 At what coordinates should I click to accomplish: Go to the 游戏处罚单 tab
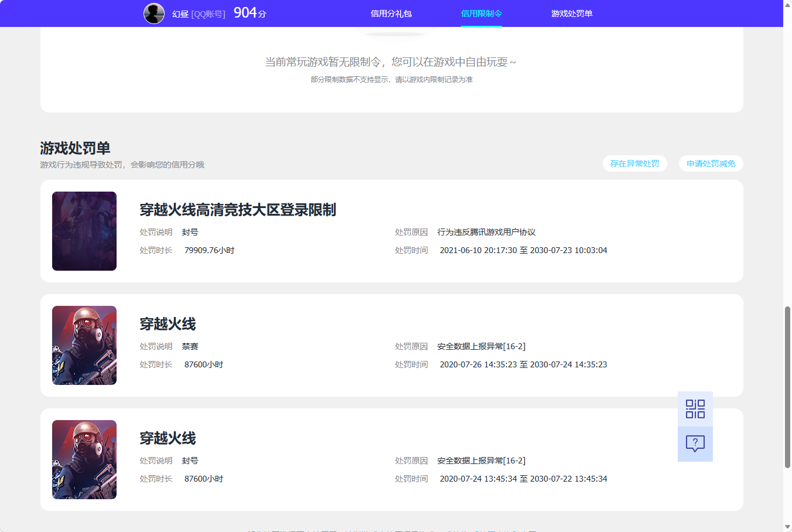click(572, 13)
